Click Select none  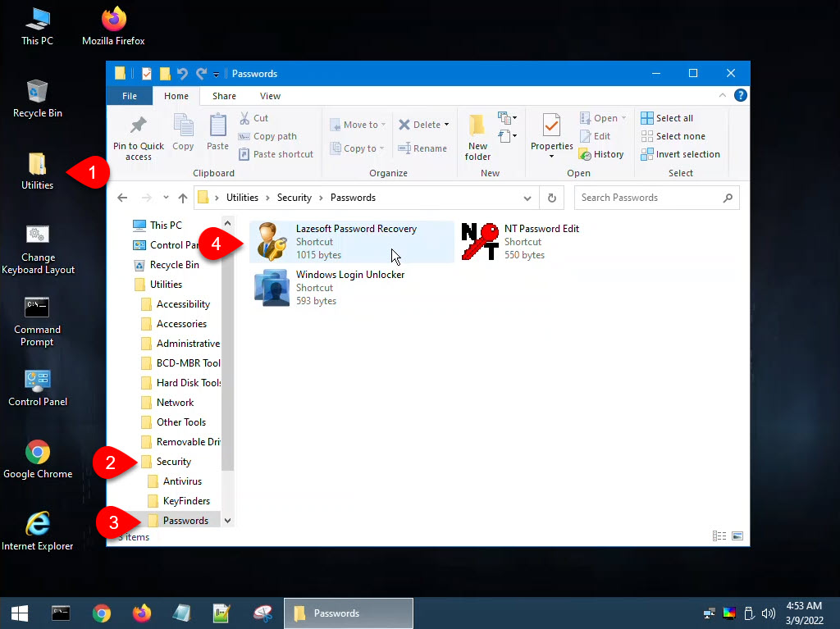pyautogui.click(x=673, y=136)
